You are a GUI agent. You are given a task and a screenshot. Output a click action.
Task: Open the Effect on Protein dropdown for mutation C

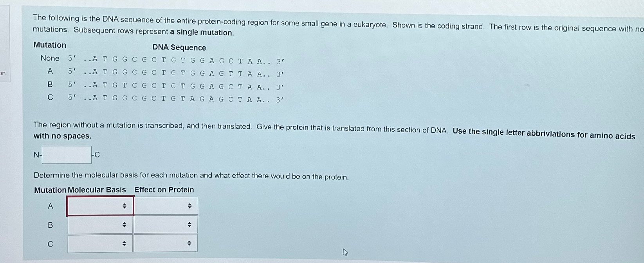pyautogui.click(x=165, y=243)
